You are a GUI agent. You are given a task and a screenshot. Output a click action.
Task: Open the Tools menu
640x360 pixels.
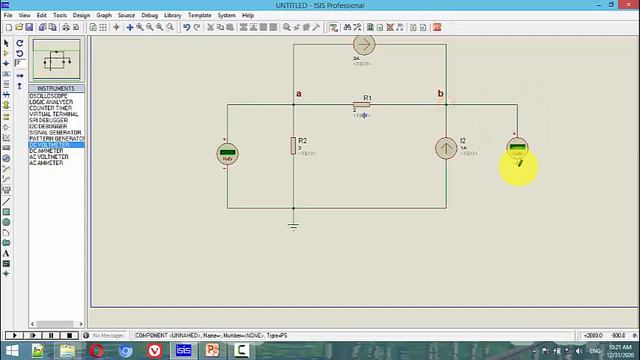tap(60, 15)
